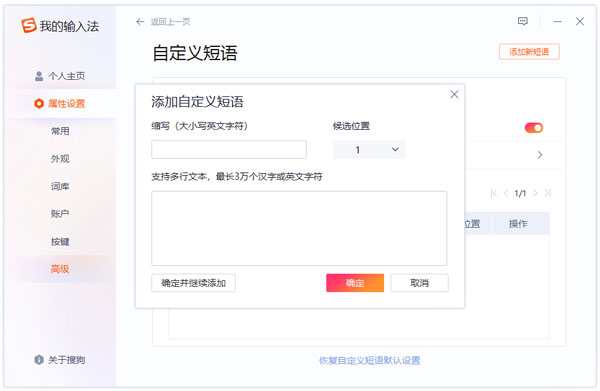Select the 词库 settings tab
Image resolution: width=600 pixels, height=391 pixels.
[60, 186]
